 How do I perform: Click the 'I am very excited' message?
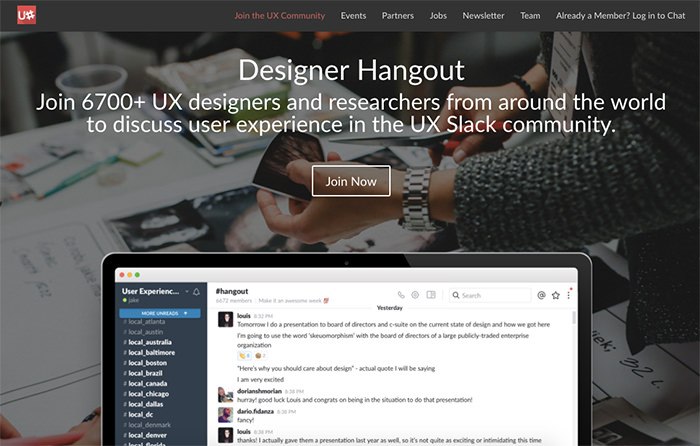click(x=260, y=379)
